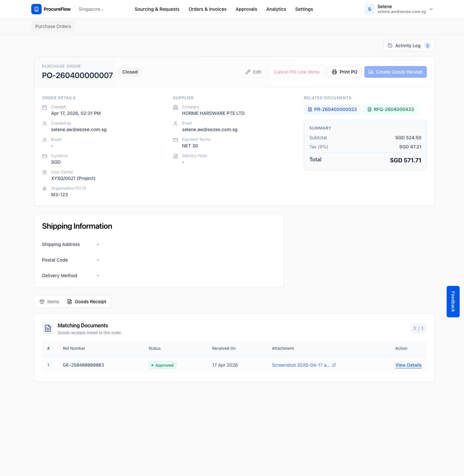Image resolution: width=464 pixels, height=476 pixels.
Task: Open the Activity Log
Action: tap(409, 46)
